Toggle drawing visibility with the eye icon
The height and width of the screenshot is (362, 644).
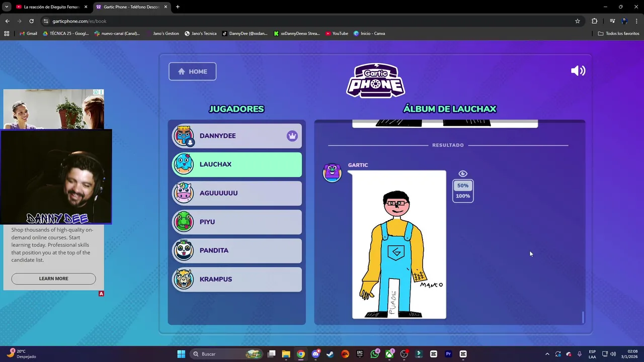tap(463, 174)
